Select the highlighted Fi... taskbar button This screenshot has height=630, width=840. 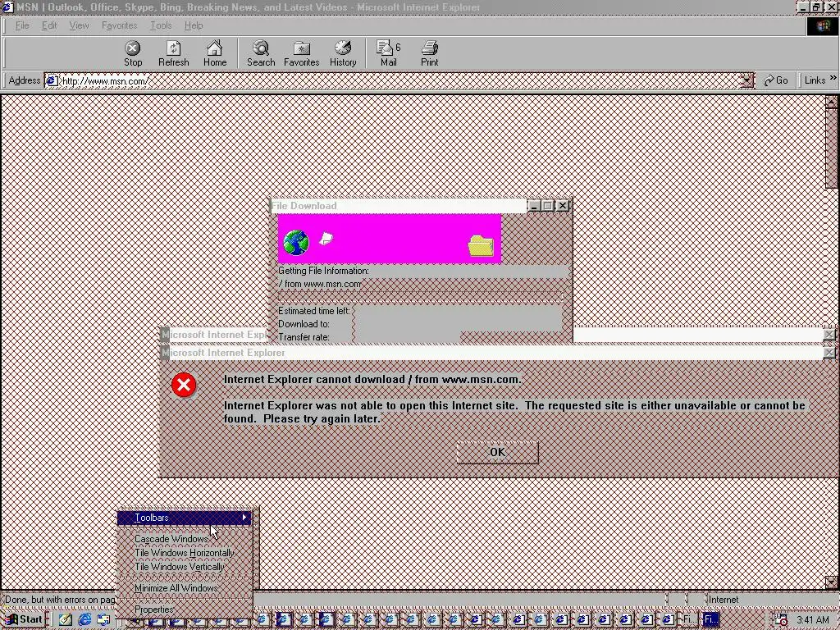pyautogui.click(x=711, y=619)
